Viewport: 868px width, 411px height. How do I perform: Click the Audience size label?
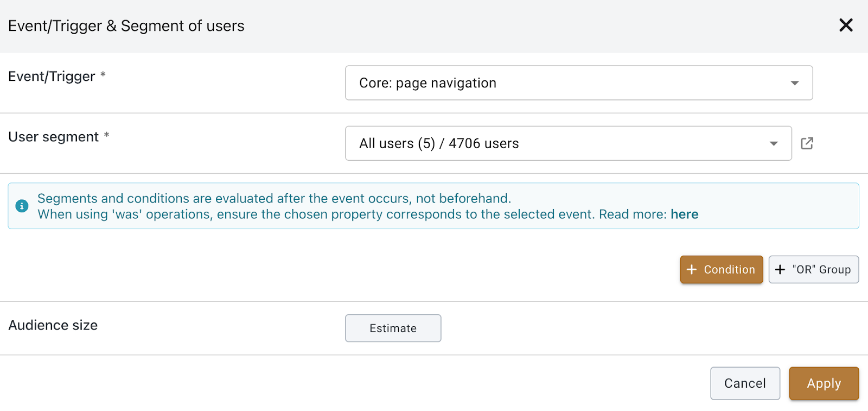coord(53,325)
